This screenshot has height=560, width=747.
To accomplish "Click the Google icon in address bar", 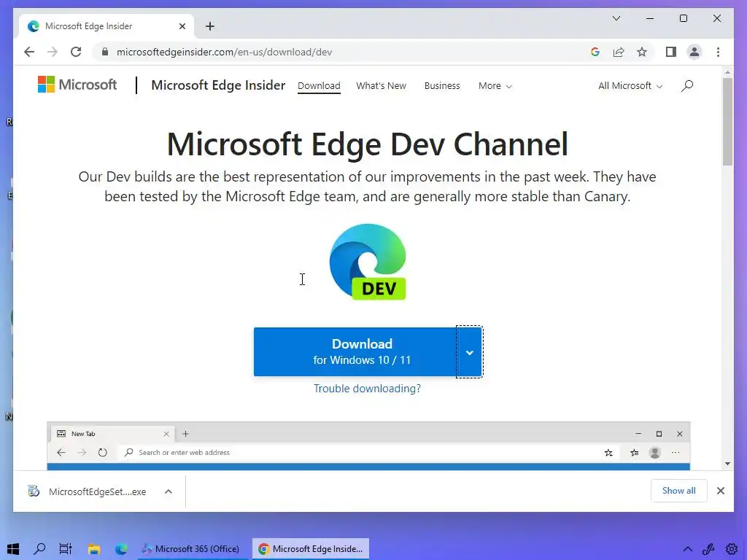I will (595, 52).
